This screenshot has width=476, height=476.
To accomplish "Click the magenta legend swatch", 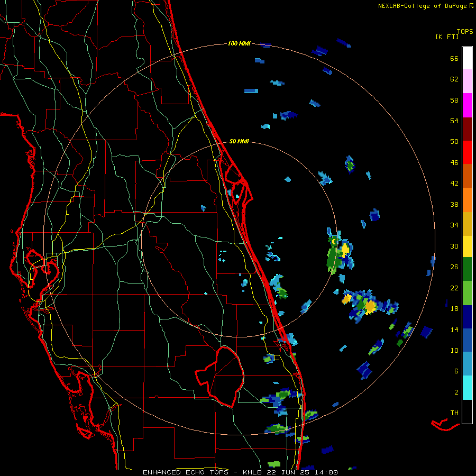I will pos(467,105).
